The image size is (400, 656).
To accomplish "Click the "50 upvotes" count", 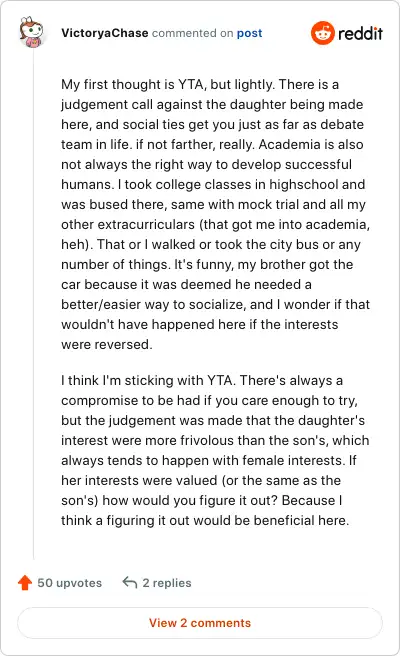I will pos(70,583).
